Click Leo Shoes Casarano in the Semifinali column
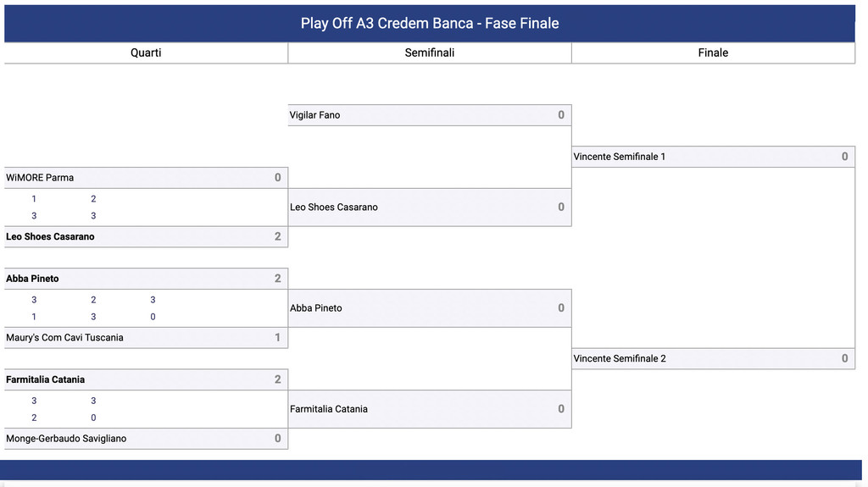This screenshot has width=868, height=487. (430, 207)
